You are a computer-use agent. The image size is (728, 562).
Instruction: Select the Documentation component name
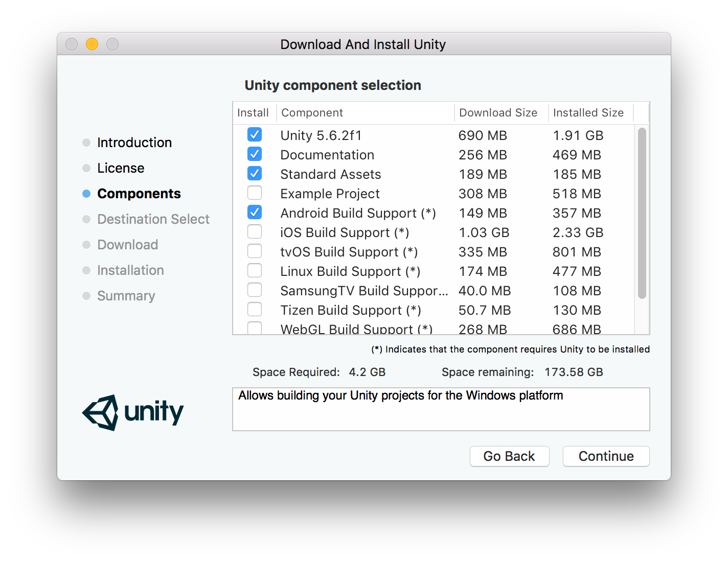click(327, 155)
